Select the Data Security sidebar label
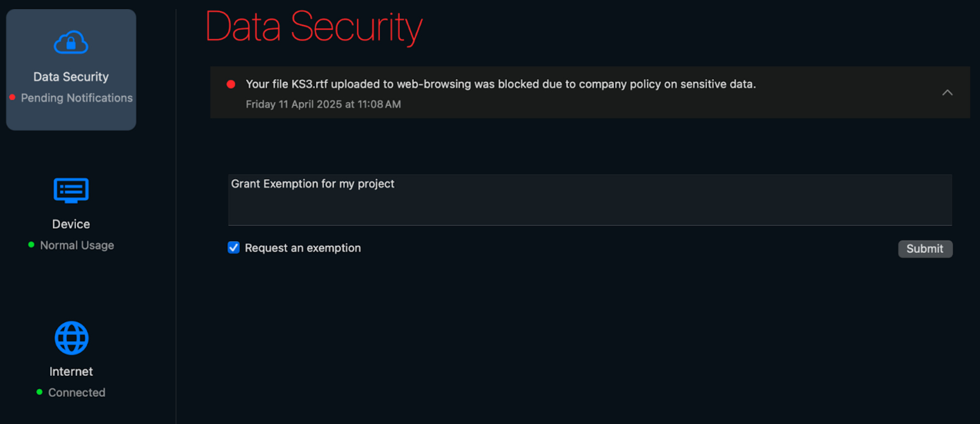Screen dimensions: 980x424 coord(71,77)
